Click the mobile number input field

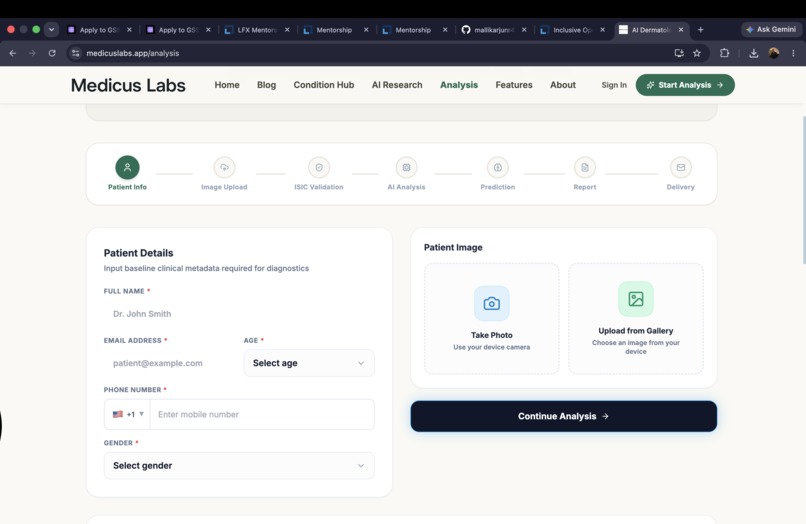262,414
